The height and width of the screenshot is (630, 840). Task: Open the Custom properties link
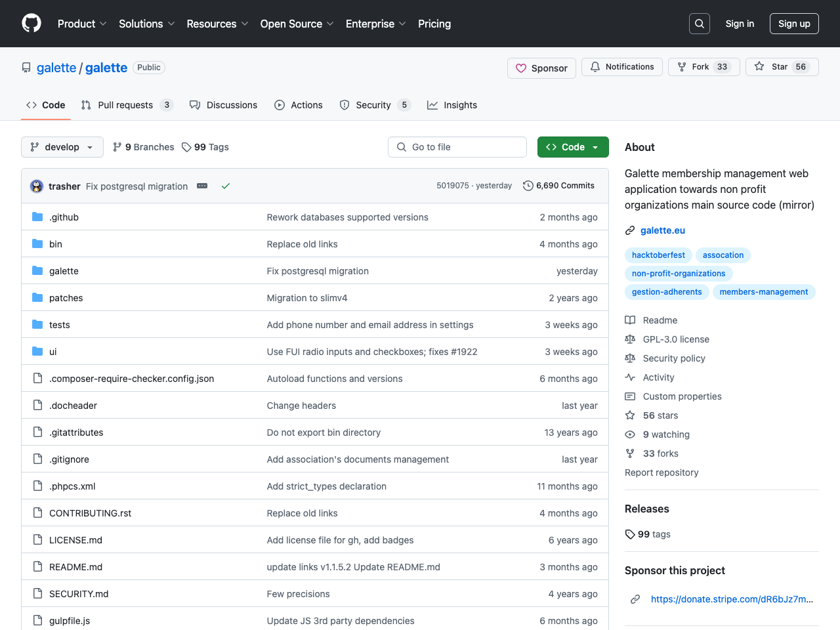(682, 396)
